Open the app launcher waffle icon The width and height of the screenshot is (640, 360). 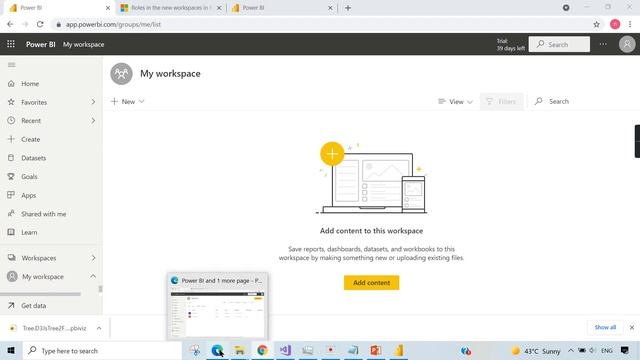[11, 44]
